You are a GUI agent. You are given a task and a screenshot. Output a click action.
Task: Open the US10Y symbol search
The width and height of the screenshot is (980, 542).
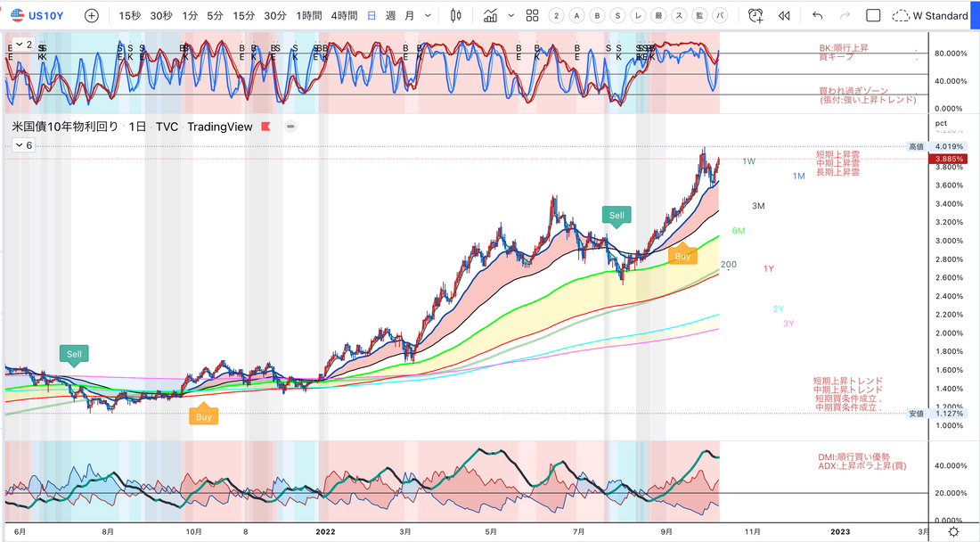(39, 15)
